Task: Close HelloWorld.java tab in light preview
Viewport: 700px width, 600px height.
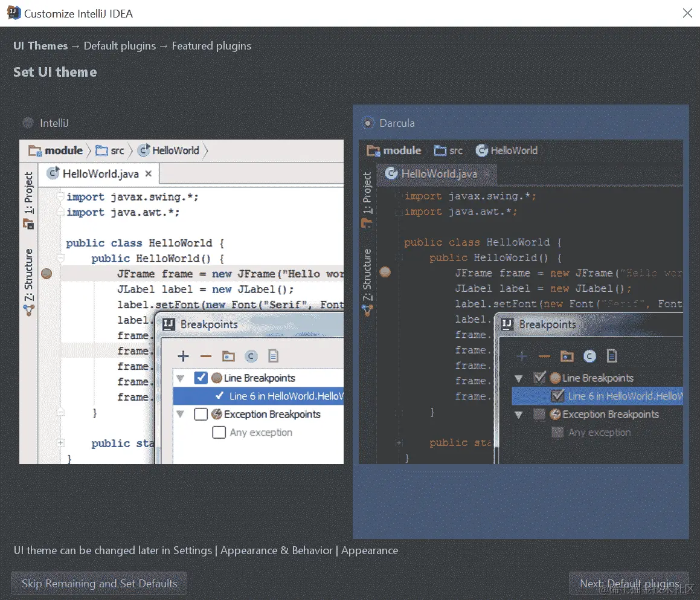Action: click(148, 173)
